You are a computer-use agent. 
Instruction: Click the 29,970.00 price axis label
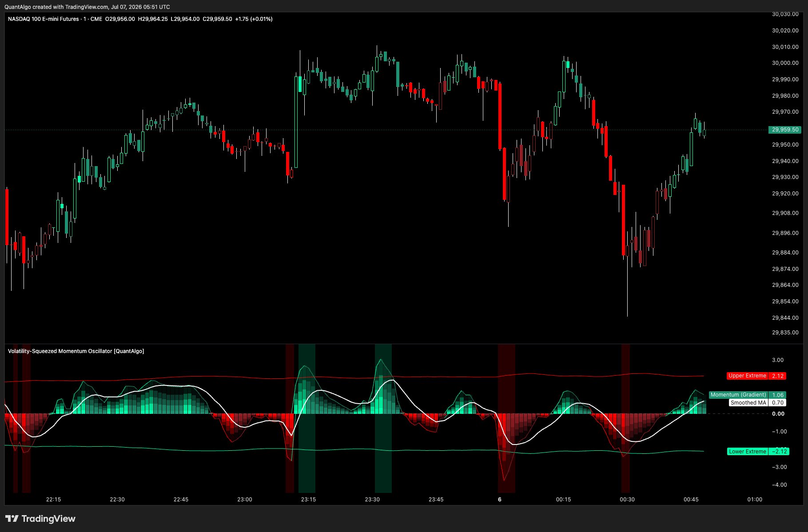(785, 112)
